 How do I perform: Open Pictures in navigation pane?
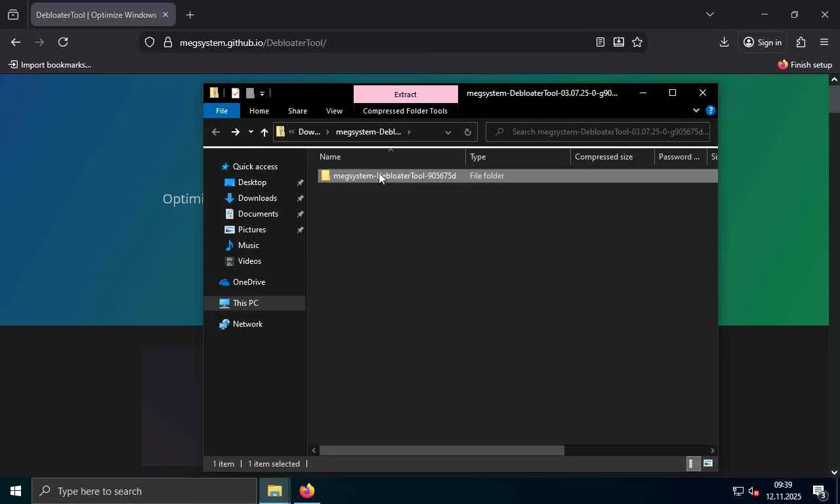[252, 230]
